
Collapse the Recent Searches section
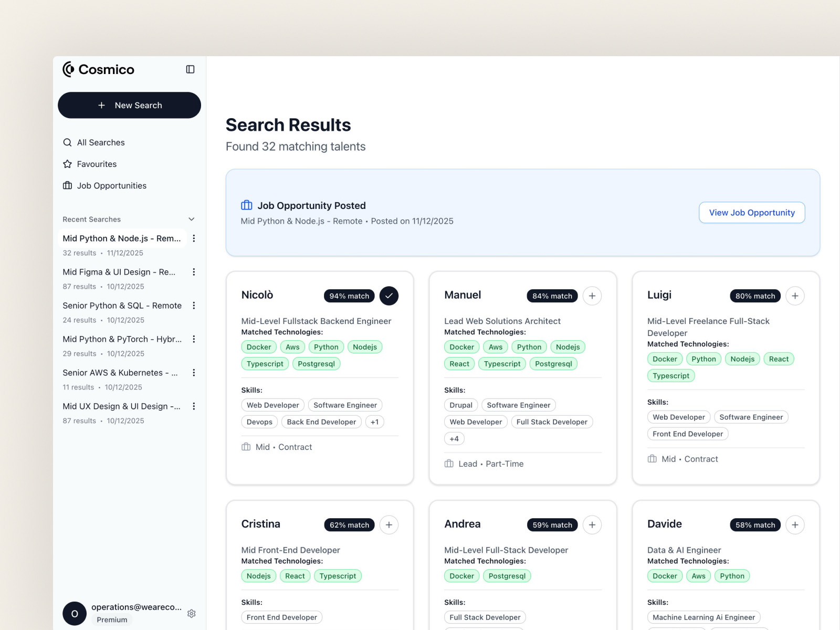[191, 219]
